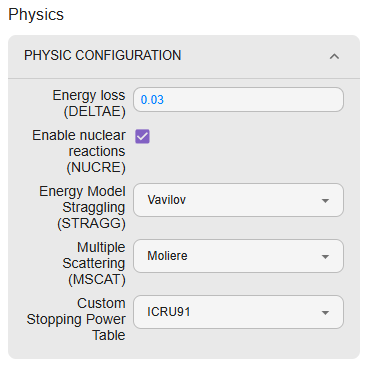Collapse the Physic Configuration panel chevron
Screen dimensions: 368x380
pos(334,56)
